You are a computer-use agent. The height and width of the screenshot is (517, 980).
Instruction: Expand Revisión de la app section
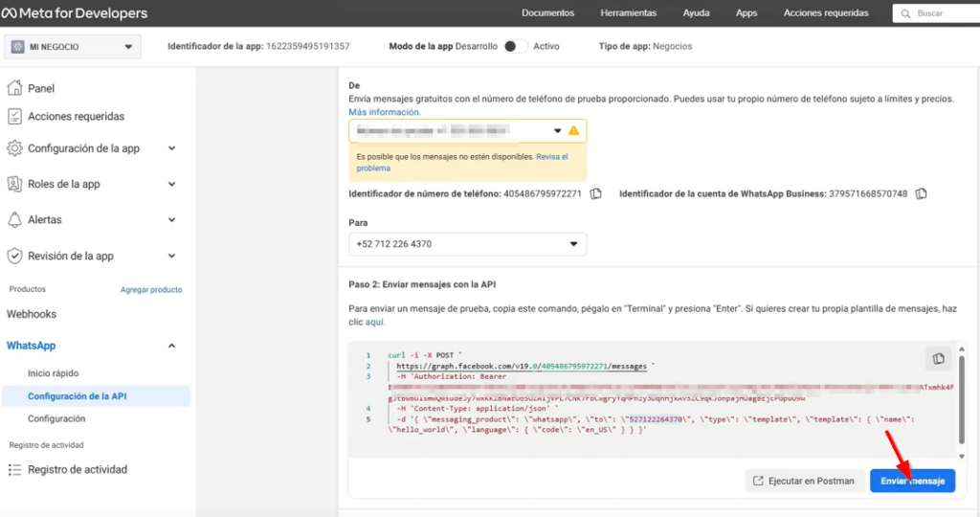(x=172, y=256)
